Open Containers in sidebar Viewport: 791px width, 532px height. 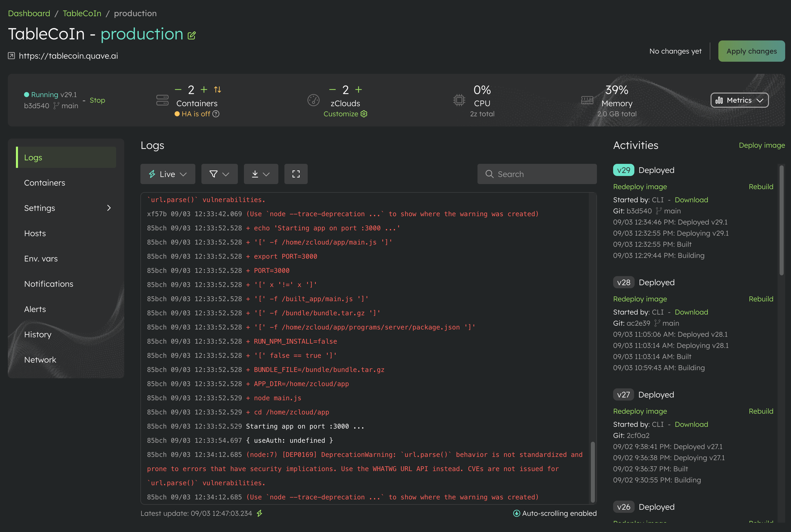(x=45, y=183)
